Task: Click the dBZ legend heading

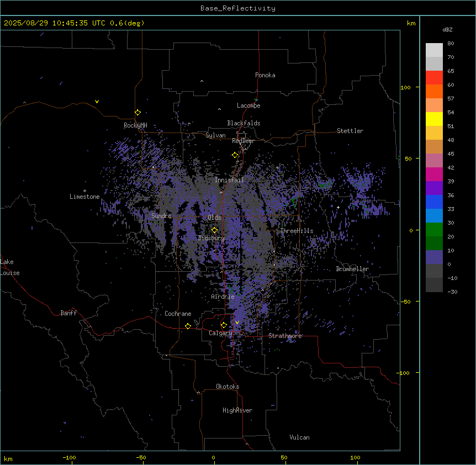Action: pyautogui.click(x=447, y=29)
